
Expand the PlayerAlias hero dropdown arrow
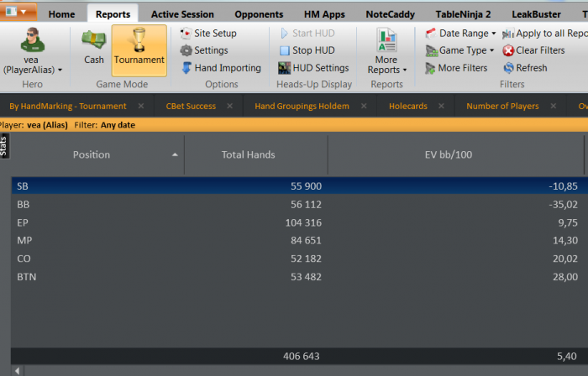click(60, 70)
